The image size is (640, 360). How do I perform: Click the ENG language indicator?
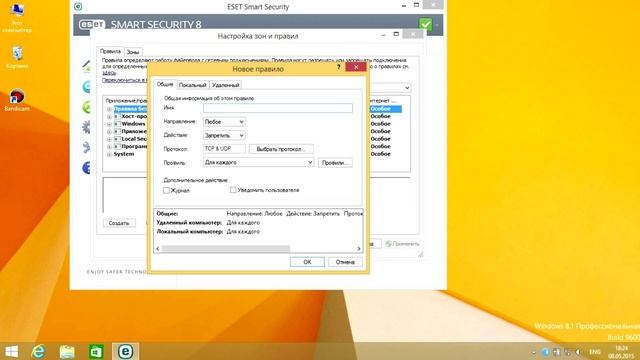pos(595,352)
